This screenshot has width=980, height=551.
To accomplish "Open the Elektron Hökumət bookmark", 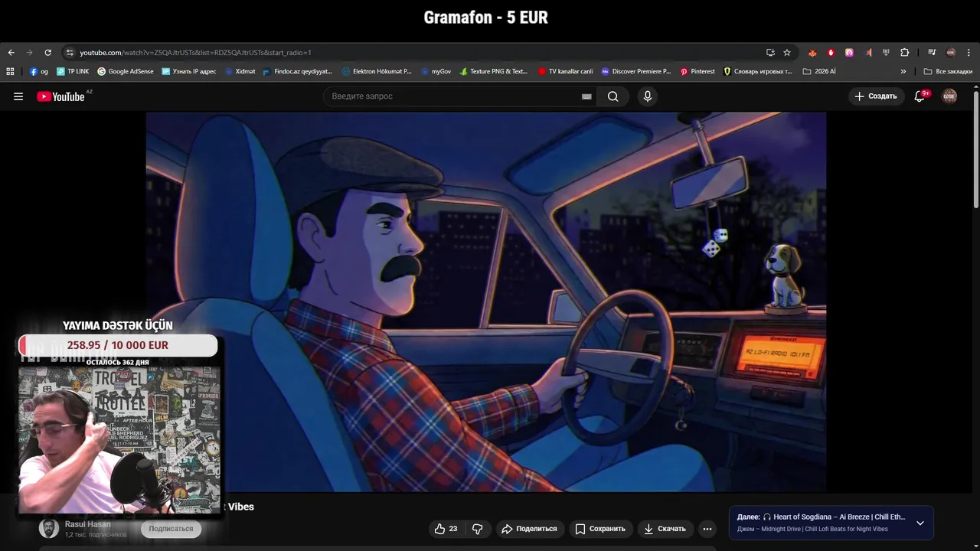I will [x=377, y=71].
